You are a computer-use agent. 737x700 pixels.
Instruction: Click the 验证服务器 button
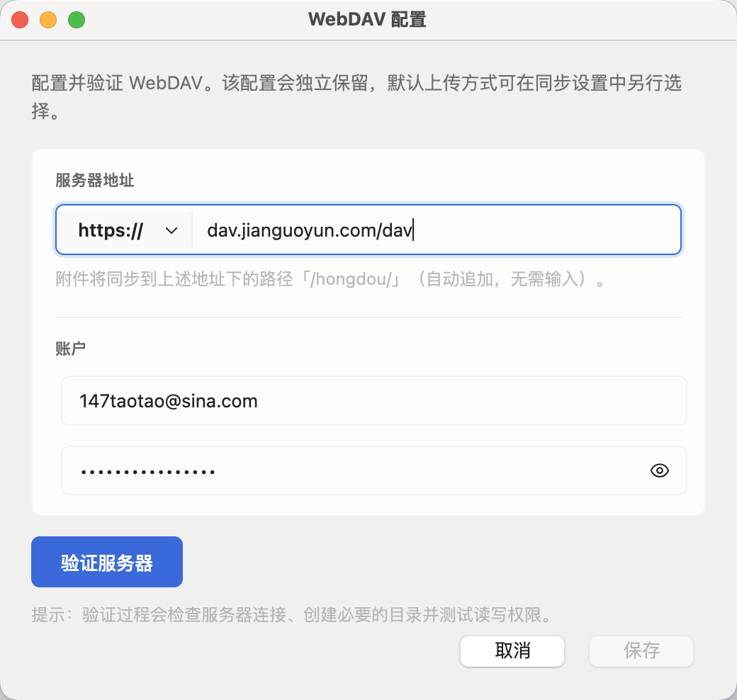click(x=107, y=562)
